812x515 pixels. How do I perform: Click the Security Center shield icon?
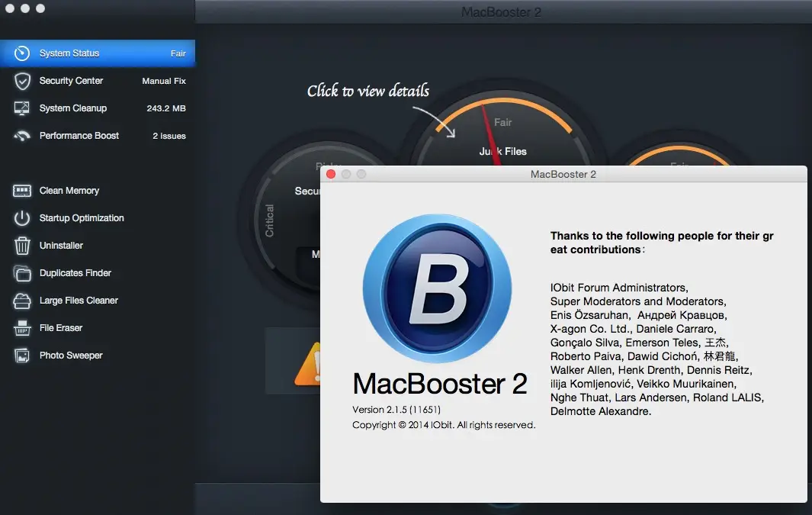pyautogui.click(x=22, y=81)
